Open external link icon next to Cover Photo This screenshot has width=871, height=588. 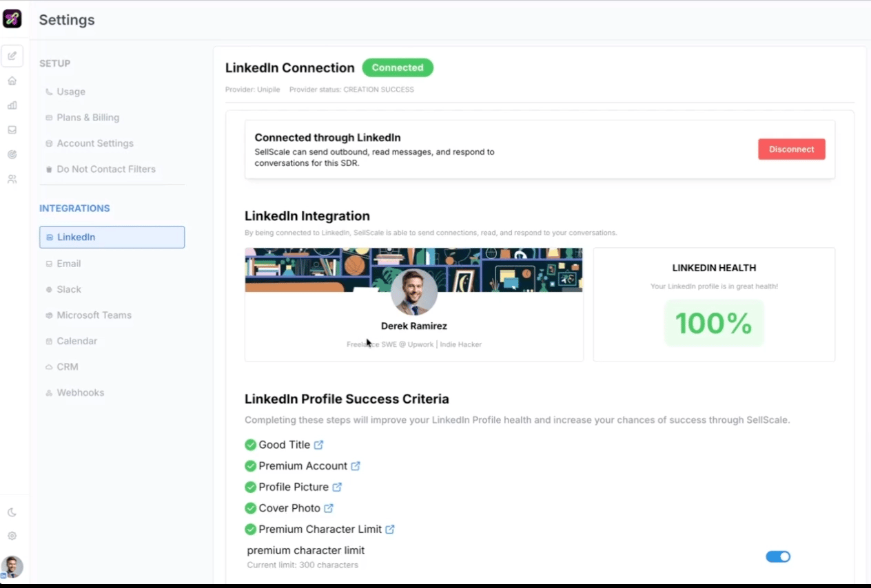point(329,508)
